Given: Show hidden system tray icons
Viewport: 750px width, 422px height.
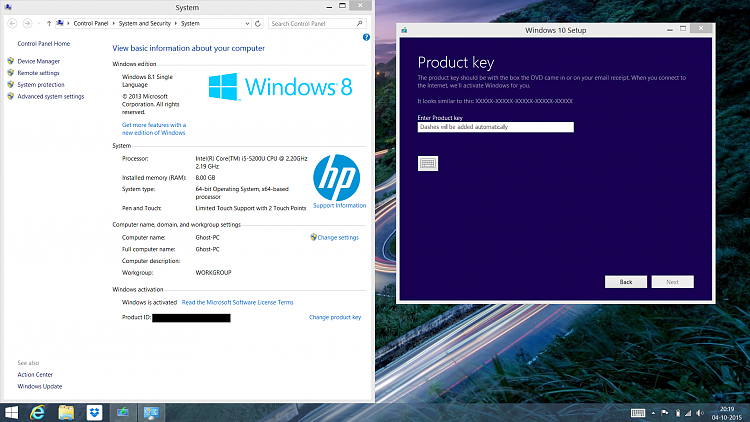Looking at the screenshot, I should 653,412.
